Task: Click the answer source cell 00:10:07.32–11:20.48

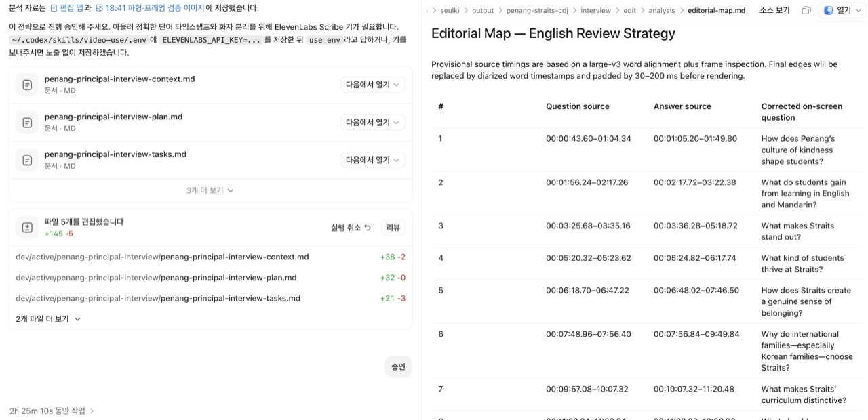Action: [x=694, y=390]
